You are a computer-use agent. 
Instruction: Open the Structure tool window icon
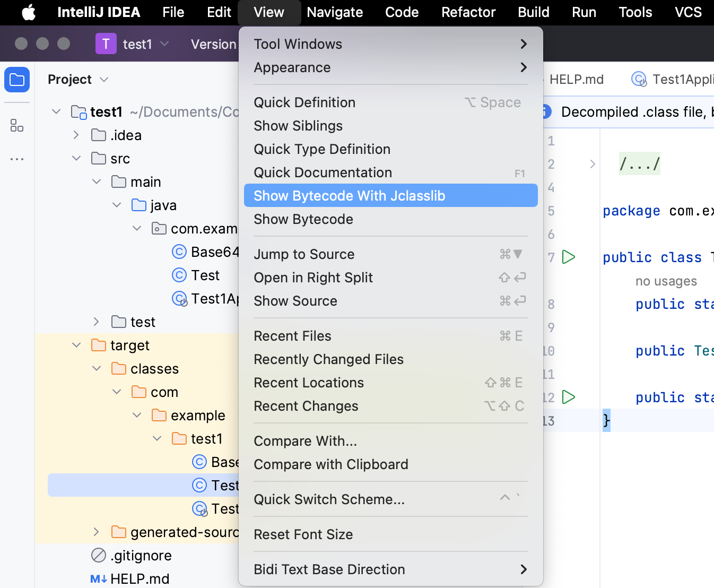click(17, 126)
